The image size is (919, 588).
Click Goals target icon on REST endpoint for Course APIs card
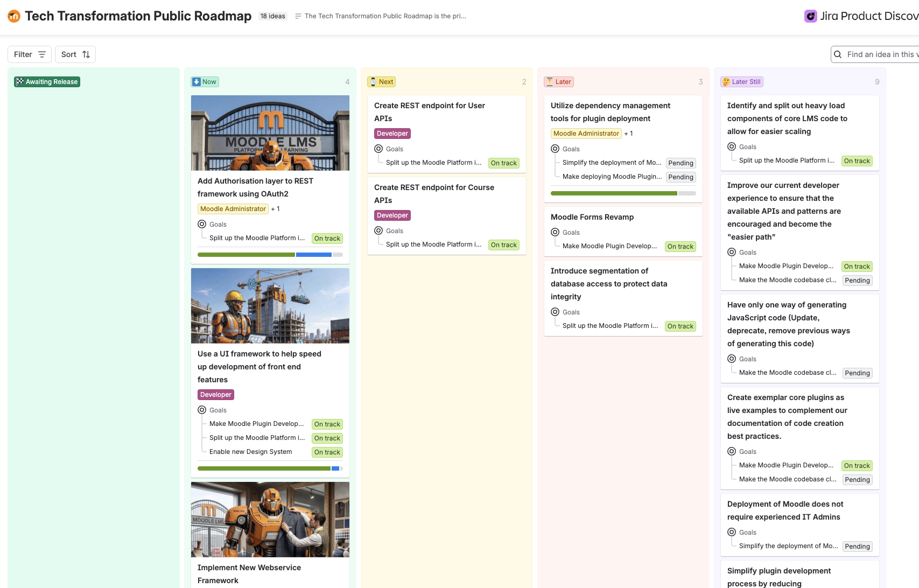coord(378,230)
